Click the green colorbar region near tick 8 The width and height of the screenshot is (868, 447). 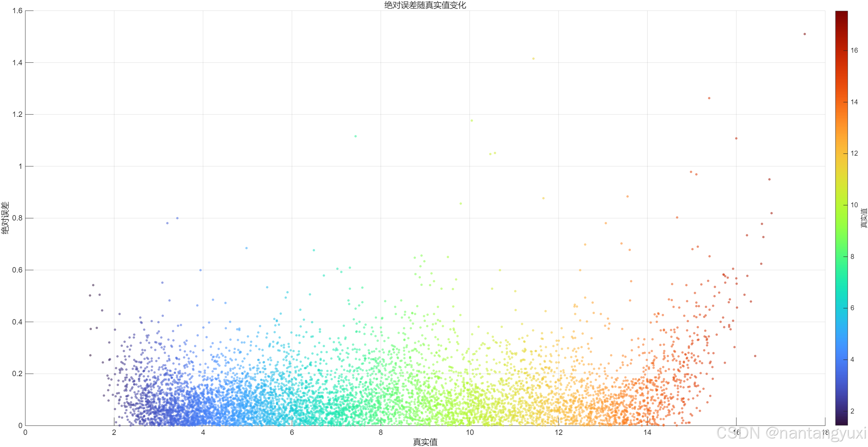[841, 256]
